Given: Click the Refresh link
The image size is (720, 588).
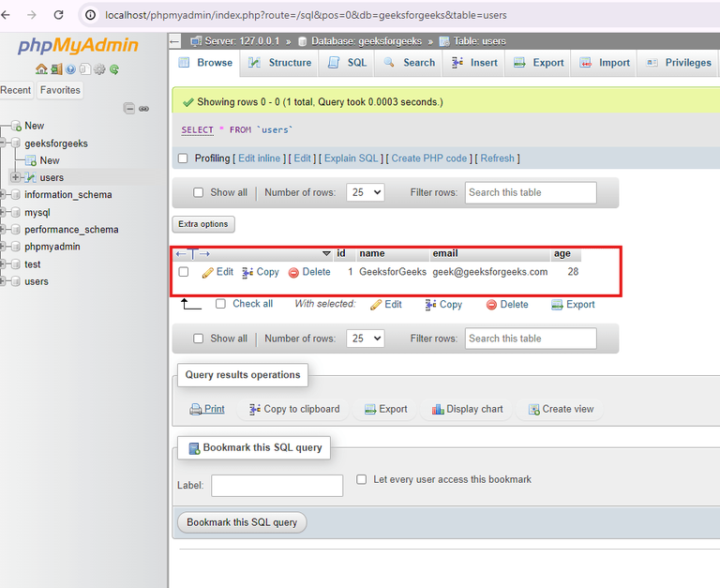Looking at the screenshot, I should pyautogui.click(x=497, y=158).
